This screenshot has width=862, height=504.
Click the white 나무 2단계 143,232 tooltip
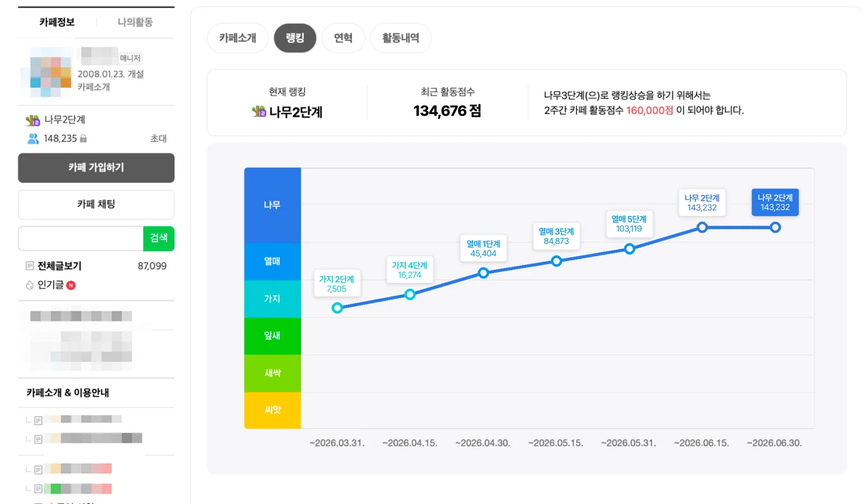702,202
